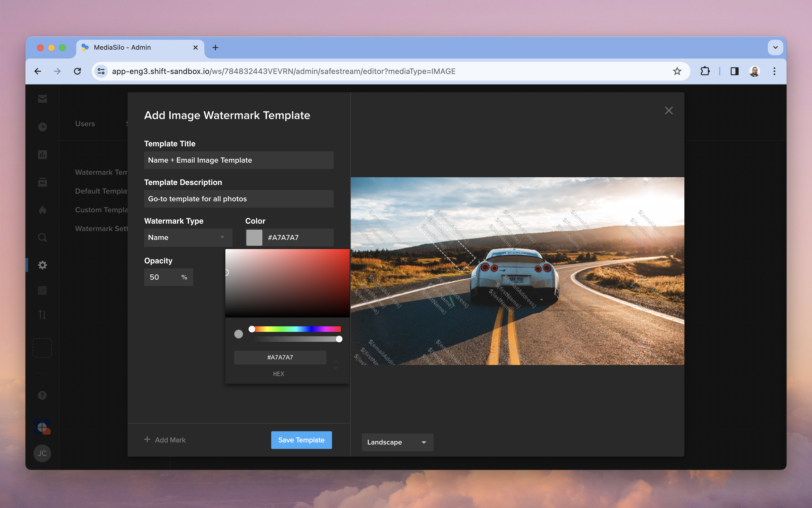Screen dimensions: 812x508
Task: Click the workspace logo above JC avatar
Action: [42, 427]
